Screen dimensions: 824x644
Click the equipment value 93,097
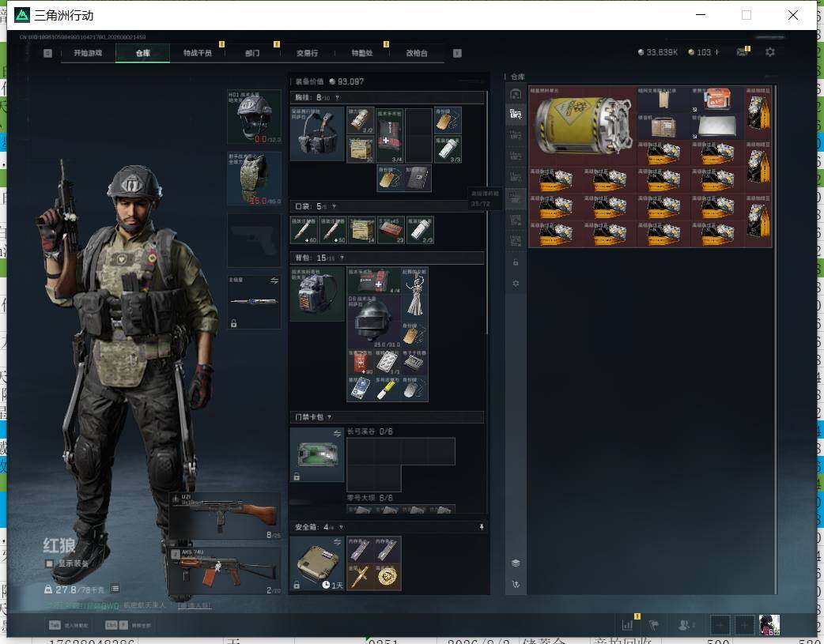(x=346, y=81)
